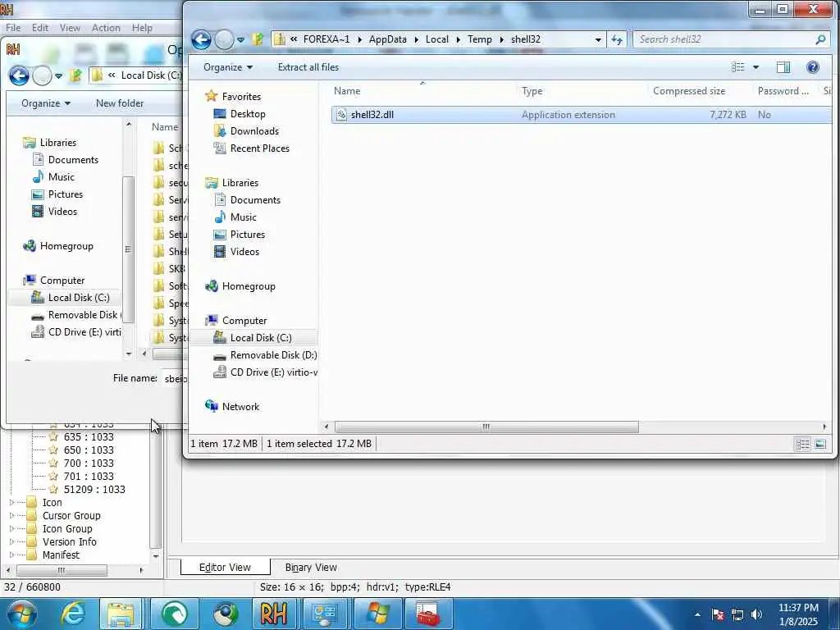Select the shell32.dll file

[582, 115]
